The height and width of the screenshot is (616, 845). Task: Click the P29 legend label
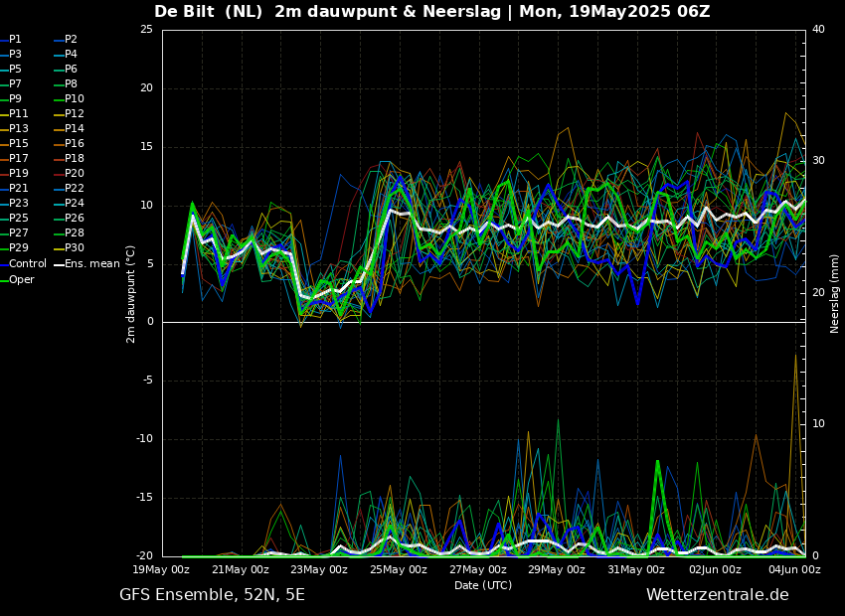point(18,247)
